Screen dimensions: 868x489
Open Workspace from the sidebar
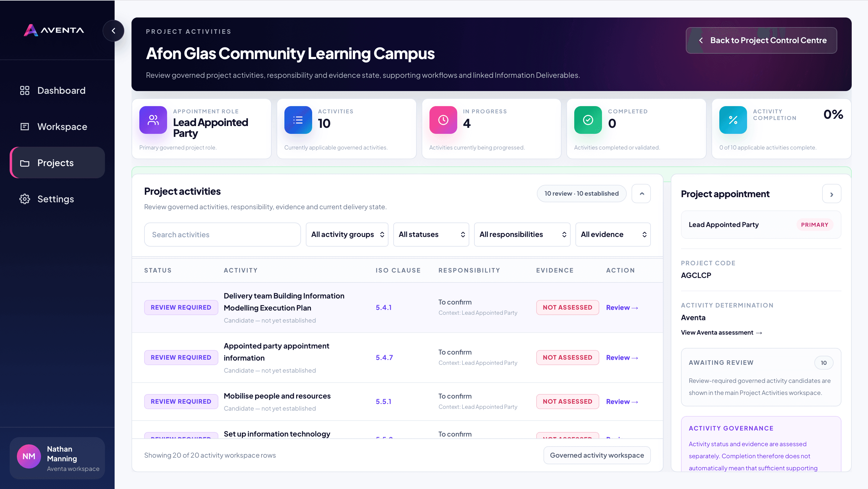[57, 127]
